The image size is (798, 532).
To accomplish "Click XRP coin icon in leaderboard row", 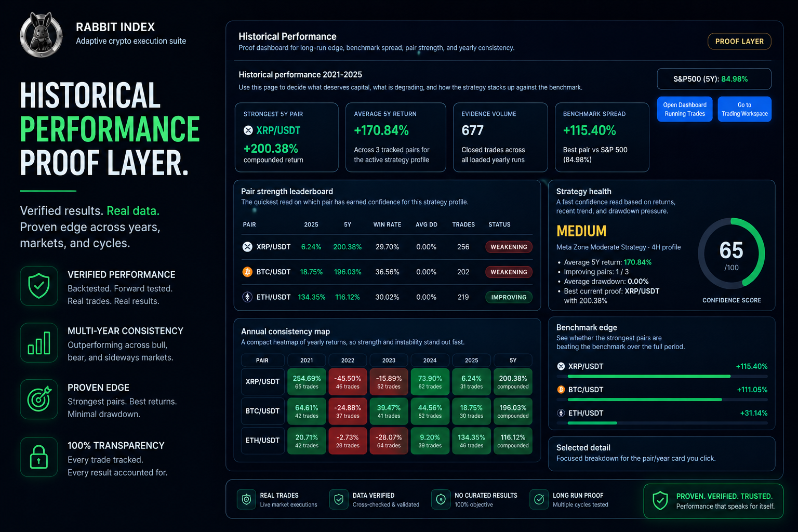I will (x=247, y=247).
